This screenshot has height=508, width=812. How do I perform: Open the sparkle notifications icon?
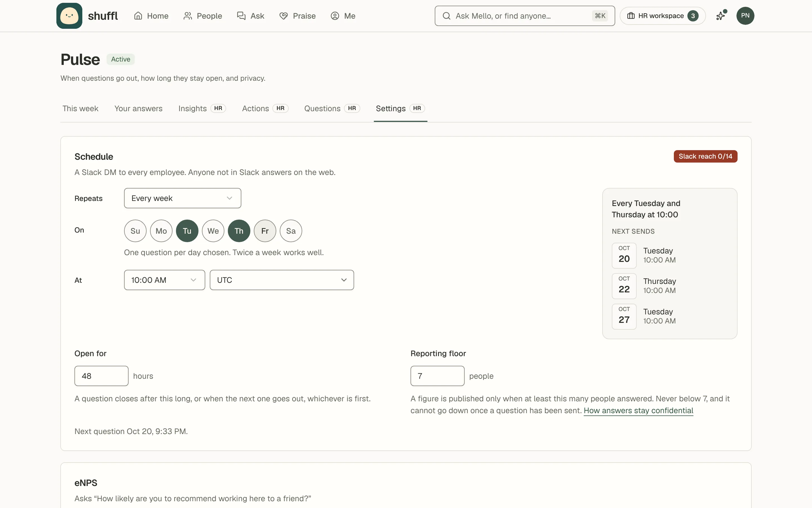(721, 16)
